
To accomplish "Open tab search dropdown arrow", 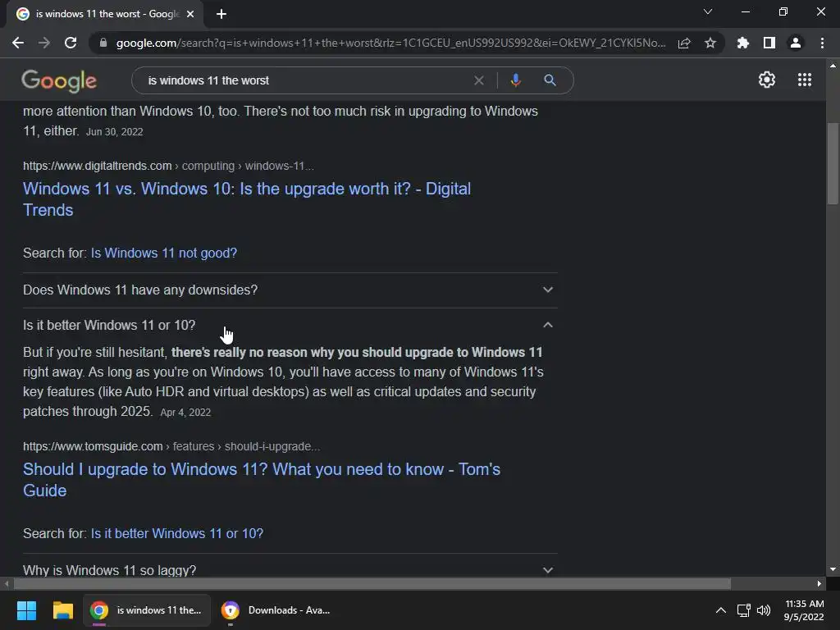I will 708,11.
